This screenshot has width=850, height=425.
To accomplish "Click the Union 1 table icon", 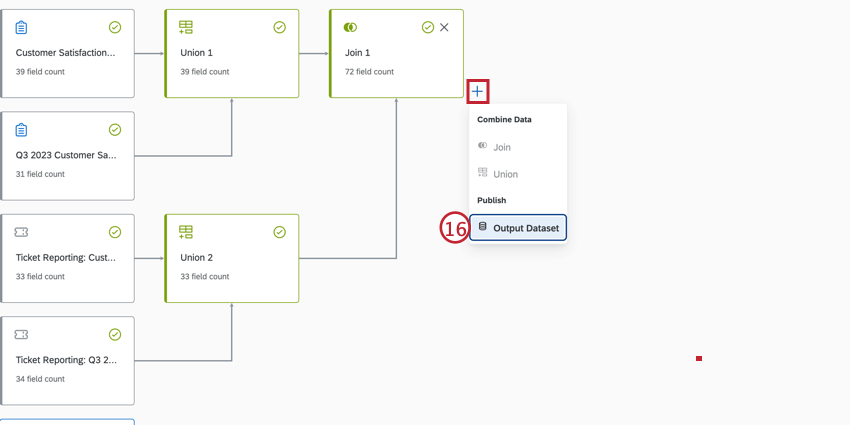I will point(186,28).
